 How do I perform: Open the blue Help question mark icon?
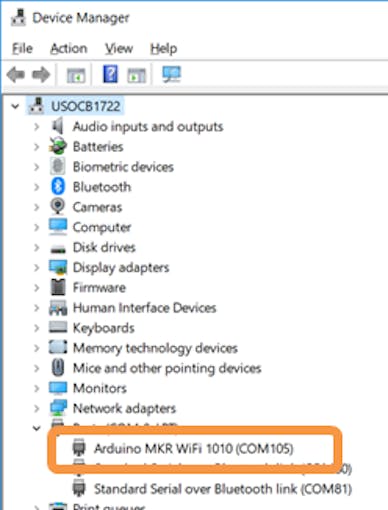tap(110, 74)
